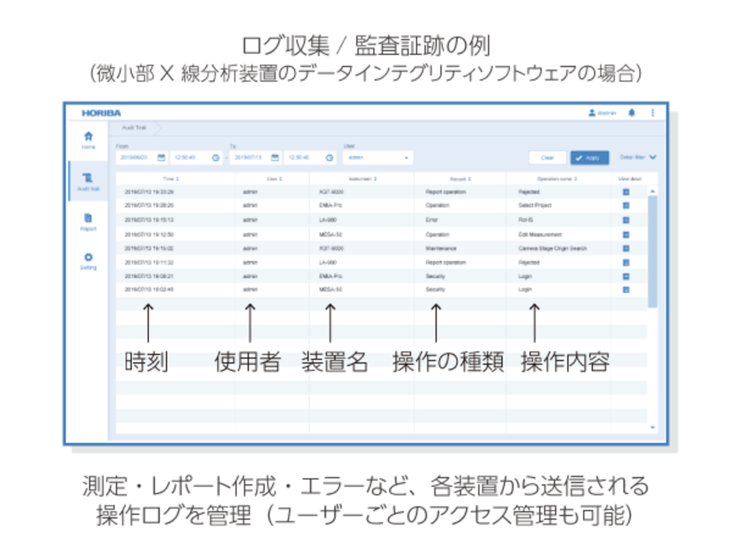Click the Audit Trail breadcrumb tab

(x=133, y=127)
